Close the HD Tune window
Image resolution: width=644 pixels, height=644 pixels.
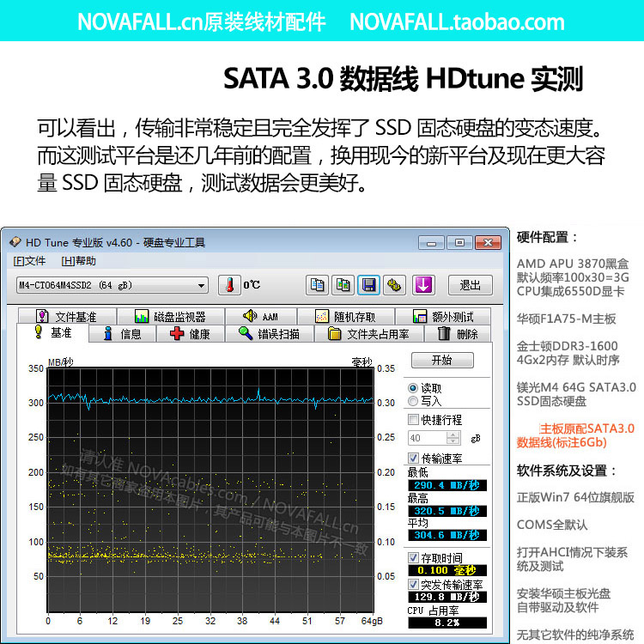[x=488, y=243]
